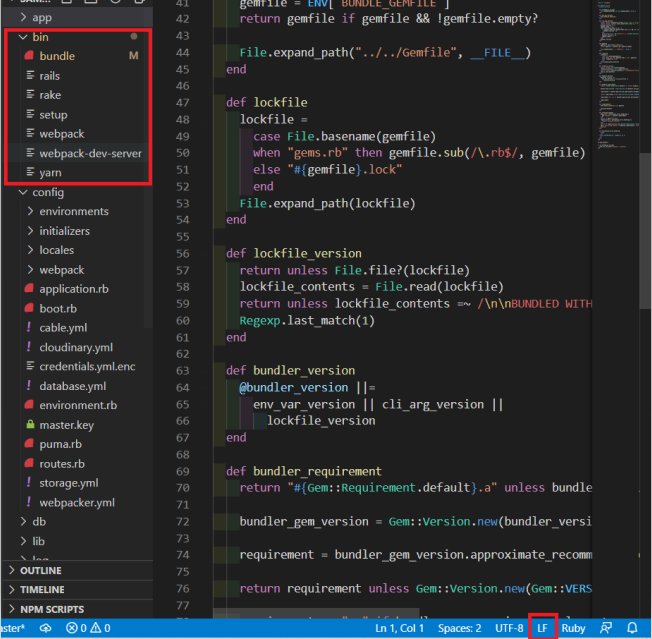Screen dimensions: 652x639
Task: Change language mode Ruby
Action: [573, 628]
